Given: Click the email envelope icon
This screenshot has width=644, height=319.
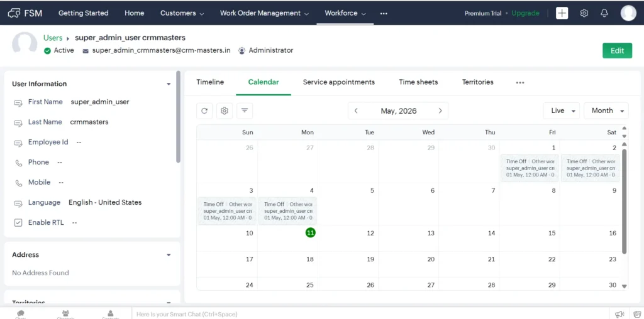Looking at the screenshot, I should (x=86, y=51).
